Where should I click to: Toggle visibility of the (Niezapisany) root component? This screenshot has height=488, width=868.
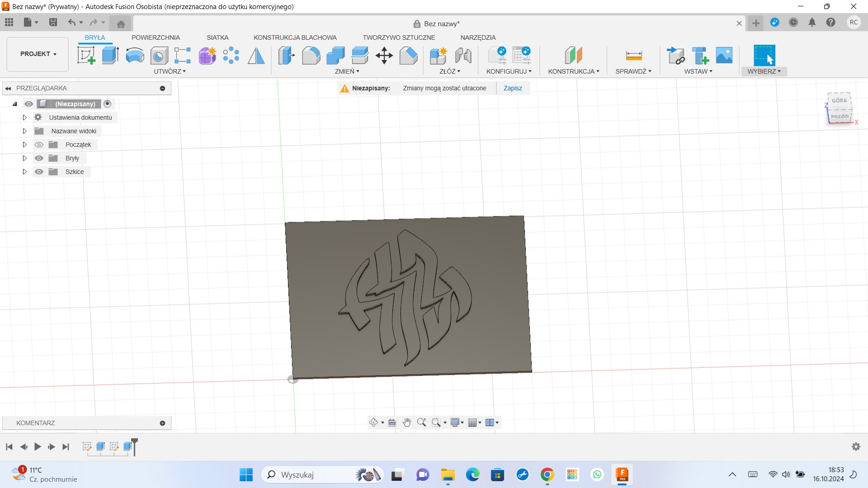point(28,104)
